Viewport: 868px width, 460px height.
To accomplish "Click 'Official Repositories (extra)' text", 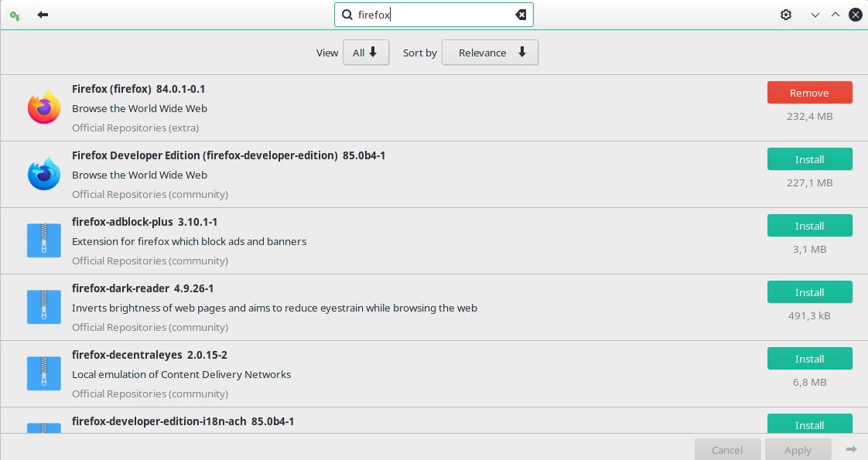I will click(x=135, y=128).
